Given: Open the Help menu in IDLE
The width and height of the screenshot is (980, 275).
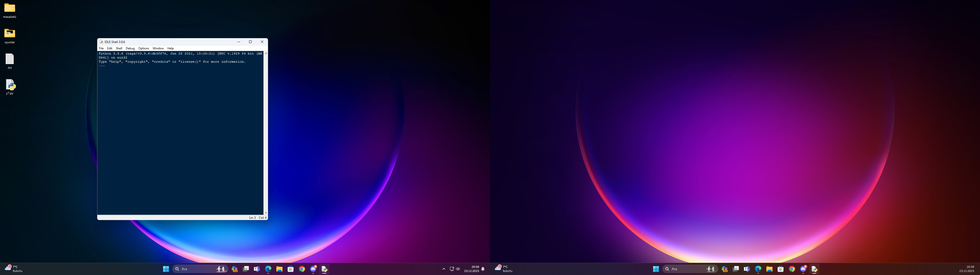Looking at the screenshot, I should (x=170, y=48).
